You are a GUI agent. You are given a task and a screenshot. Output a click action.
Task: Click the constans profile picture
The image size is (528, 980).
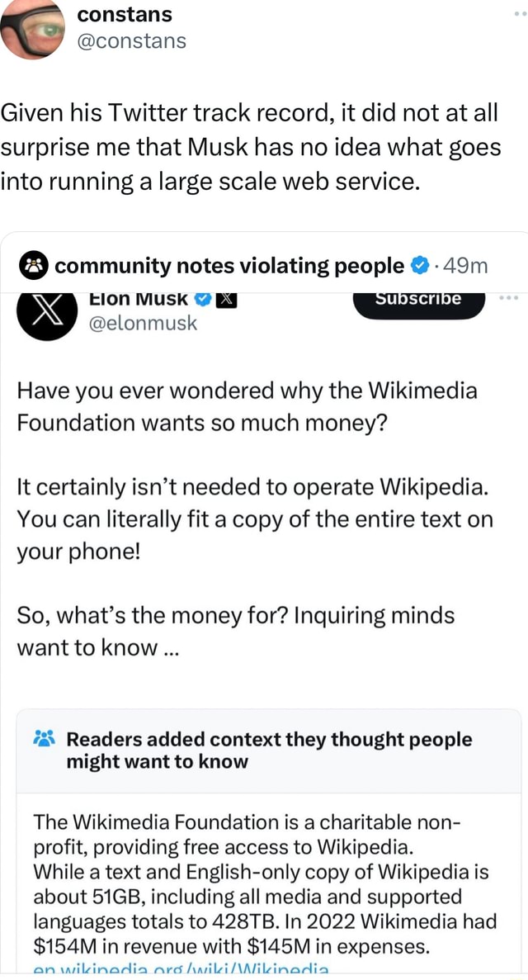tap(33, 30)
